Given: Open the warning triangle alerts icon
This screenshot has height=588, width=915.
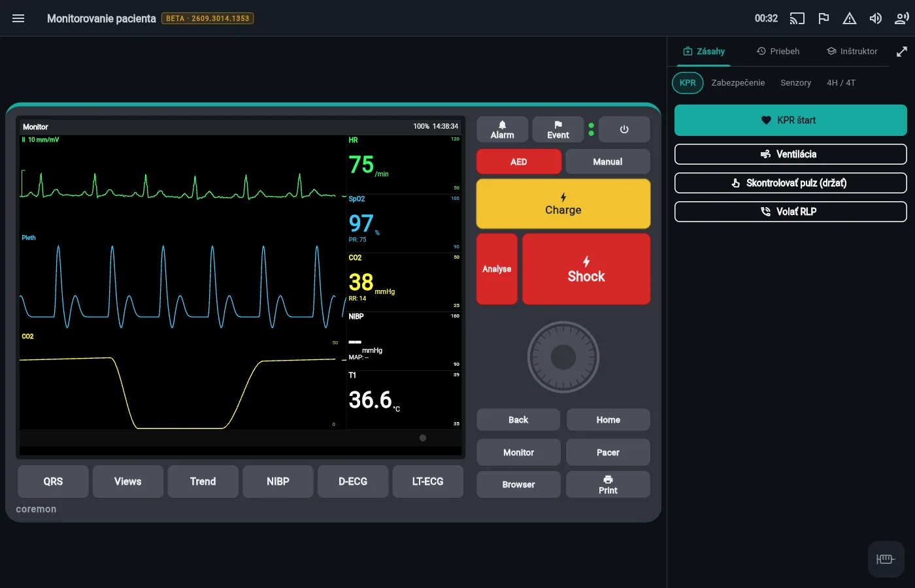Looking at the screenshot, I should [x=850, y=18].
